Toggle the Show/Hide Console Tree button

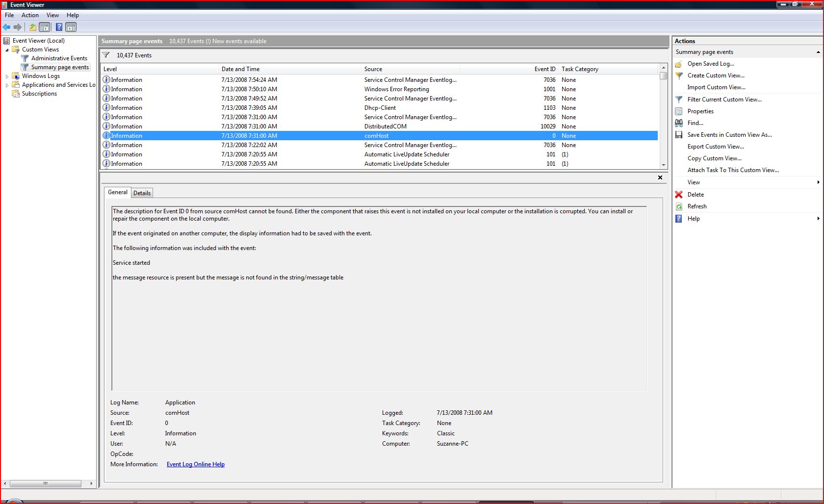44,27
